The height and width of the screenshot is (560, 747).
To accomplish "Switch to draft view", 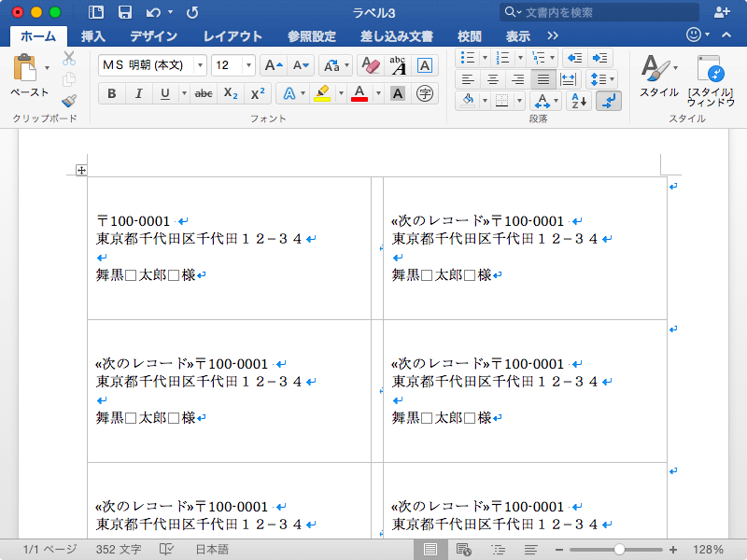I will point(531,550).
